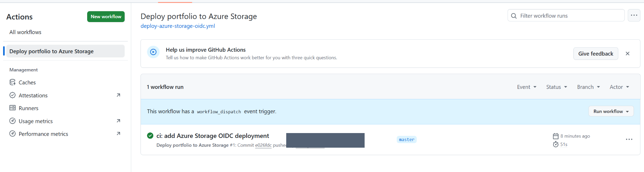Open the workflow run row's three-dot menu
The width and height of the screenshot is (644, 172).
(x=629, y=140)
